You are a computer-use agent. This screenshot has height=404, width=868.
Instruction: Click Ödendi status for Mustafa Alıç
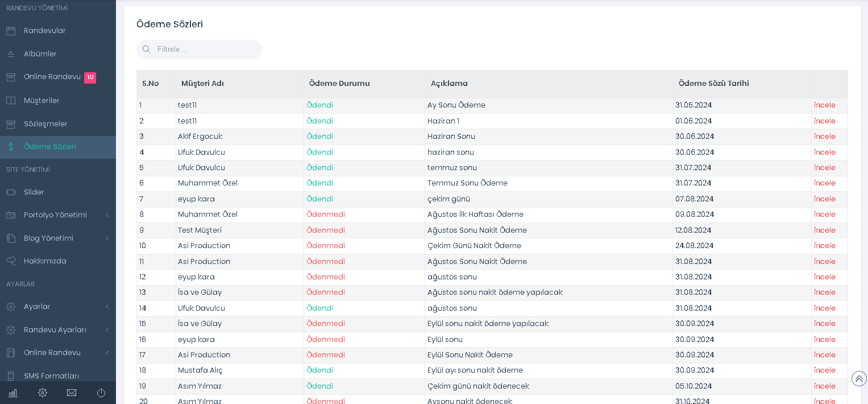click(320, 370)
